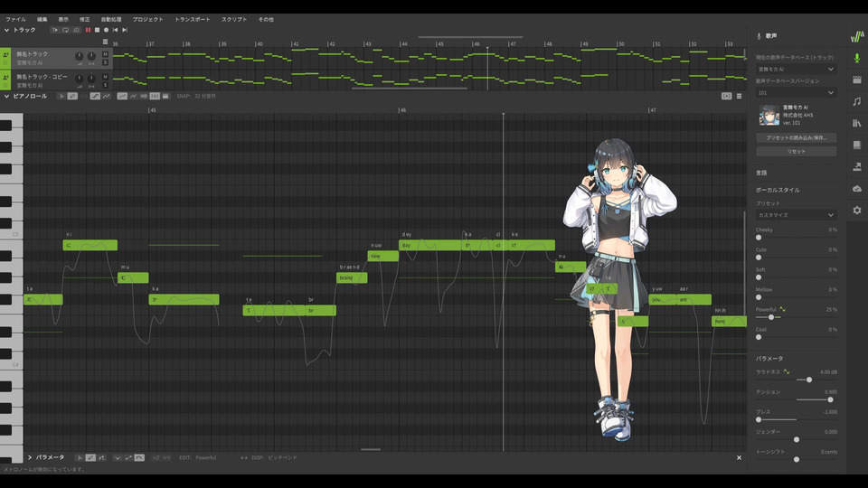Collapse the ピアノロール panel
This screenshot has height=488, width=868.
6,97
